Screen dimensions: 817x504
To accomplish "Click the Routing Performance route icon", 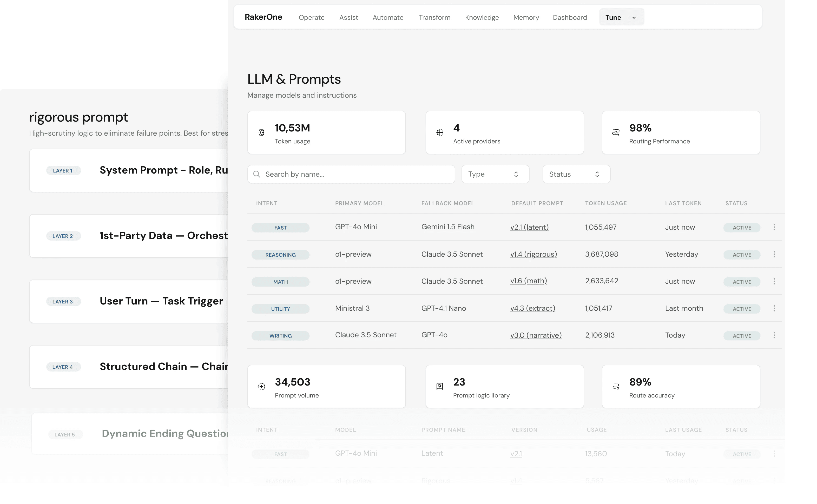I will [x=616, y=132].
